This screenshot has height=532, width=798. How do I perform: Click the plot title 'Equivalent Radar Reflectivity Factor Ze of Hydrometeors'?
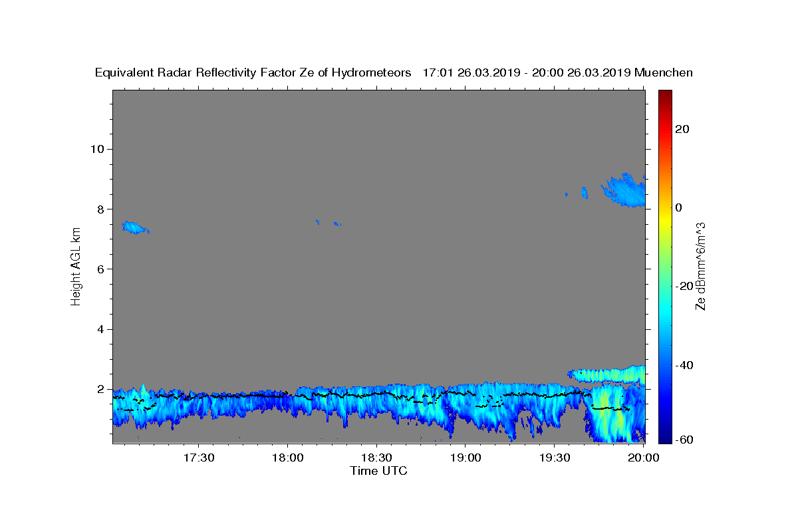(253, 73)
